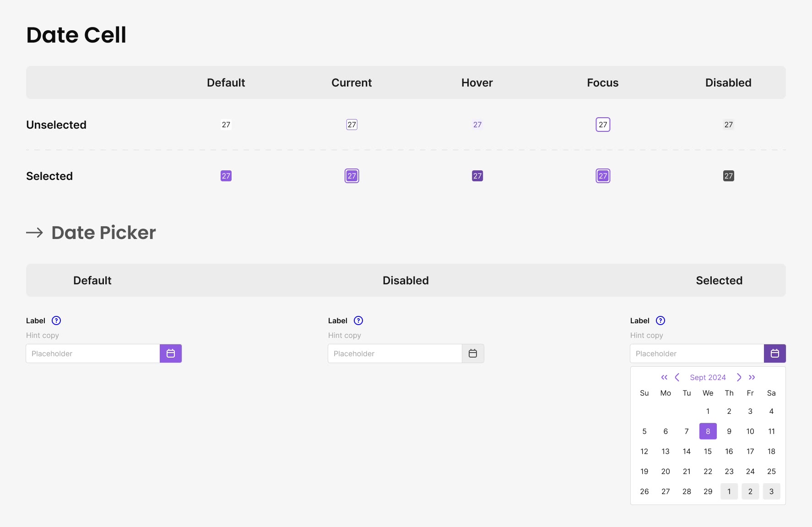This screenshot has width=812, height=527.
Task: Focus the Selected date picker Placeholder field
Action: click(697, 353)
